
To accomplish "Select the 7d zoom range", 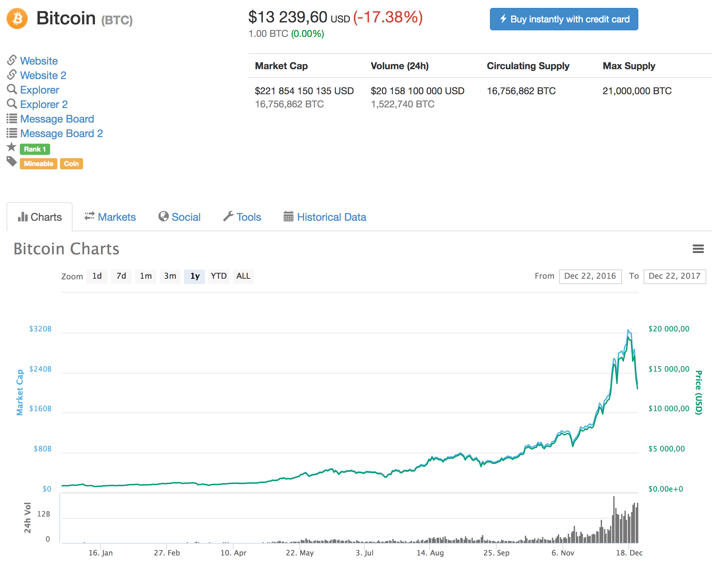I will 121,276.
